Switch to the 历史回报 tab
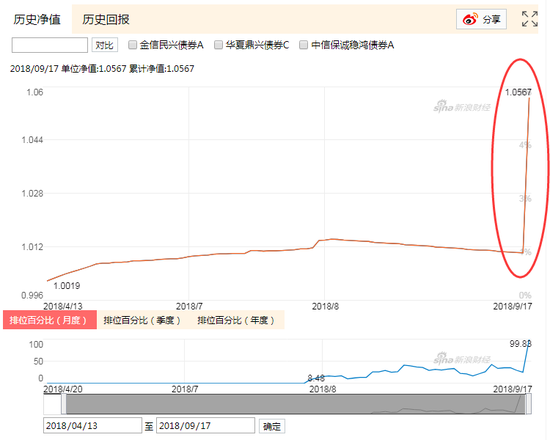 click(106, 20)
